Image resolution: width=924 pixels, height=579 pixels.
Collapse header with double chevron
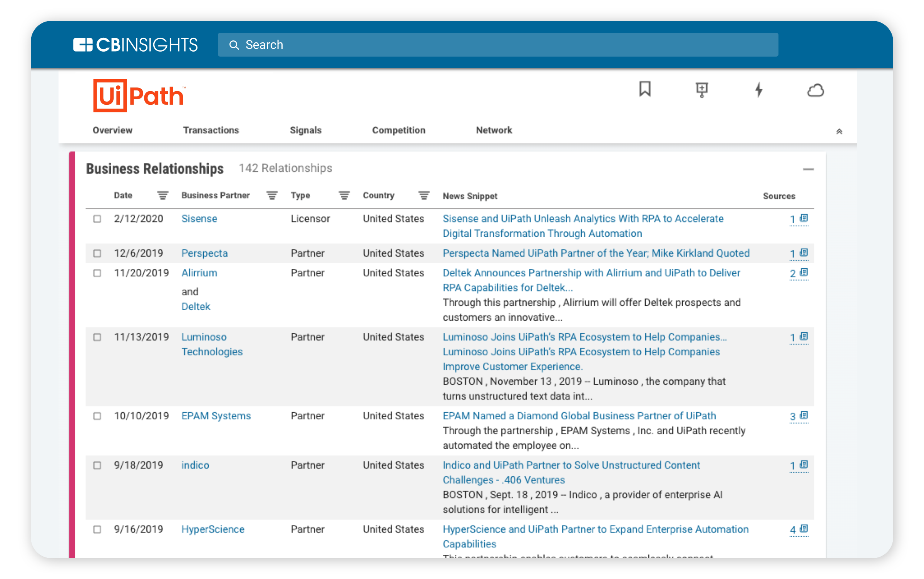click(839, 131)
